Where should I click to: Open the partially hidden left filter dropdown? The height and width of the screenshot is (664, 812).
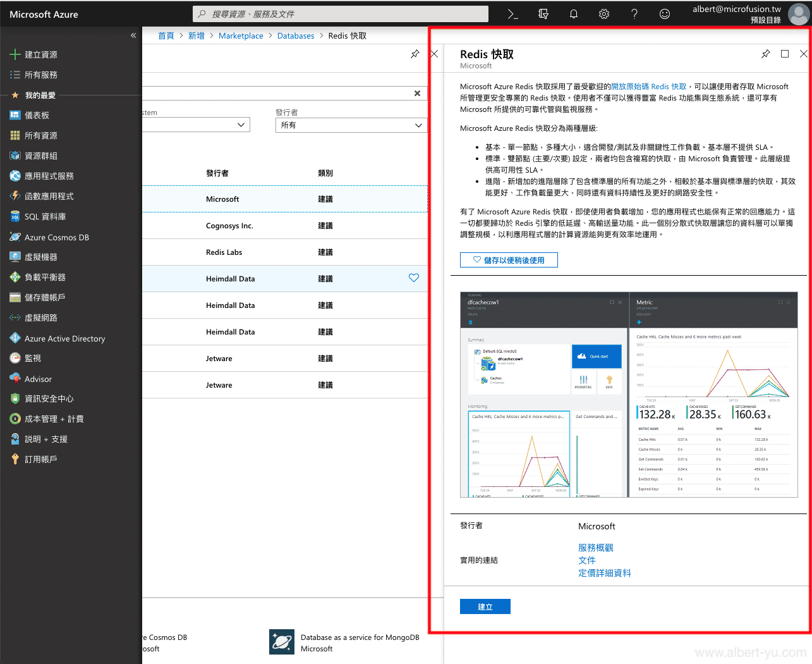tap(196, 125)
